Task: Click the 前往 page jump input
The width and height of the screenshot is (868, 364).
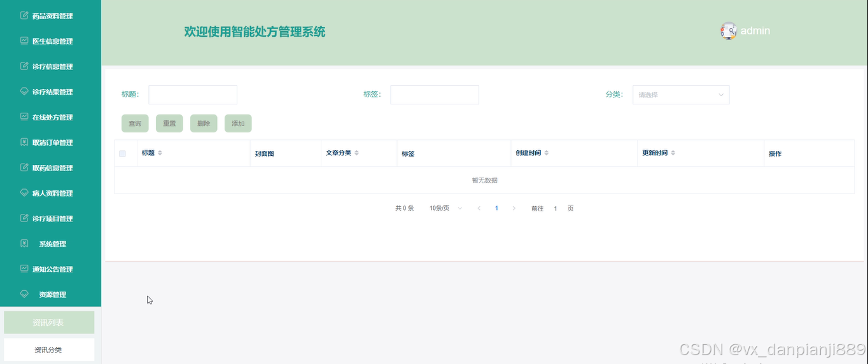Action: point(556,208)
